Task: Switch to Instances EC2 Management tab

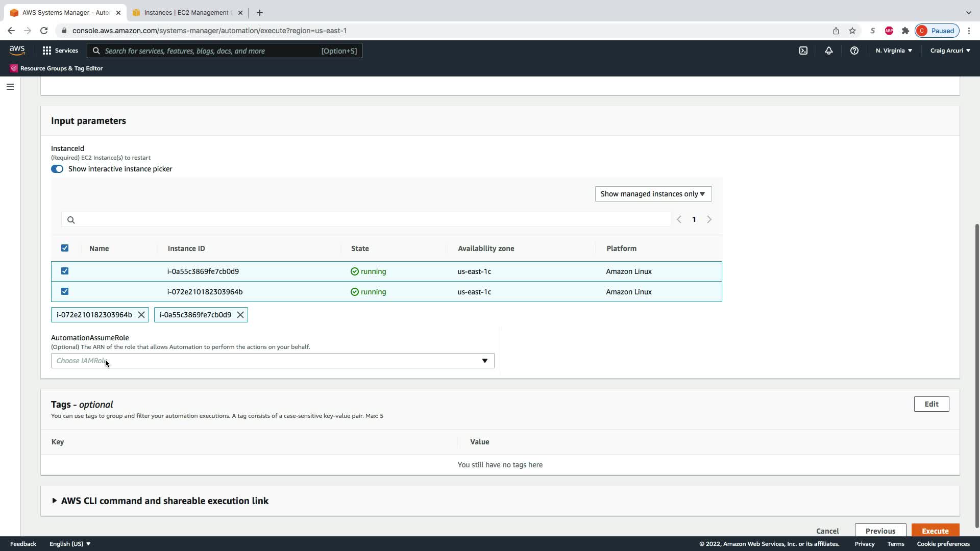Action: click(x=186, y=13)
